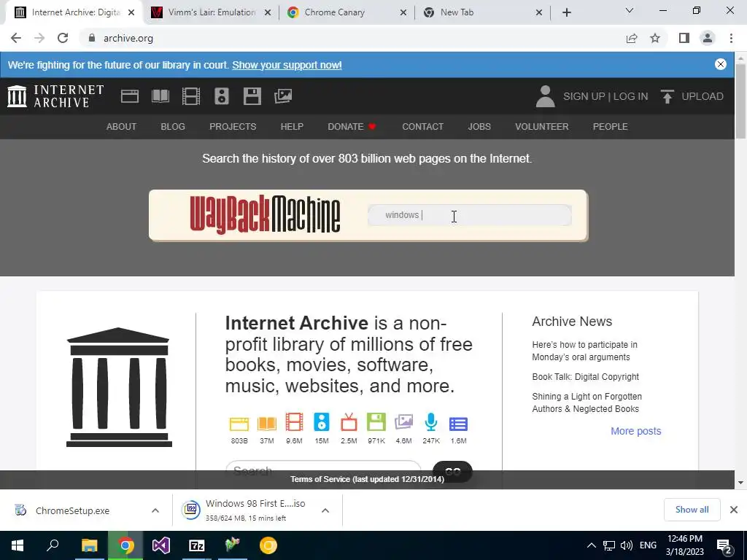Open Chrome three-dot menu
Screen dimensions: 747x560
[x=731, y=38]
